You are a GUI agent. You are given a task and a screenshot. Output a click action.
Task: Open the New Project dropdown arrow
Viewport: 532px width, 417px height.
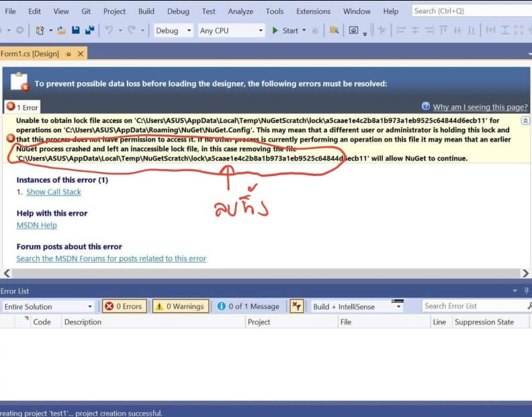click(x=50, y=30)
